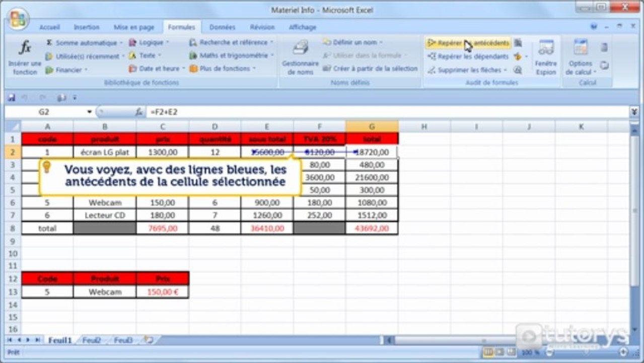The image size is (644, 363).
Task: Open the Customize Quick Access Toolbar dropdown
Action: point(75,98)
